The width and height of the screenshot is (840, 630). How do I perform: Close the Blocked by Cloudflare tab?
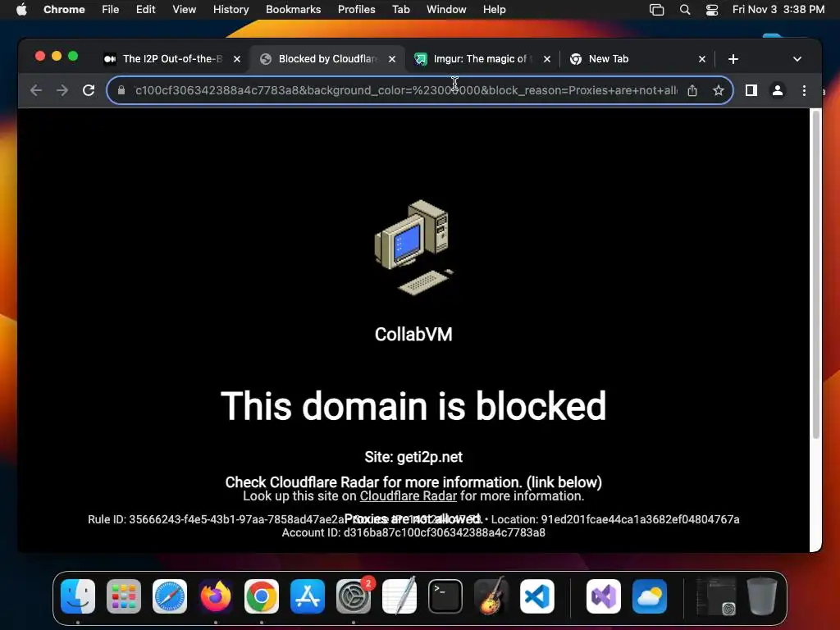392,59
